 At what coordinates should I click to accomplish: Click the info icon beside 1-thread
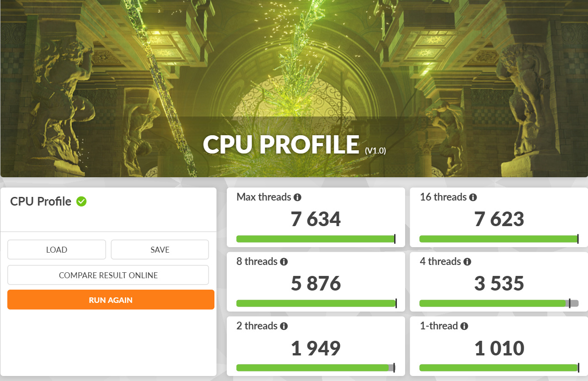pos(465,326)
